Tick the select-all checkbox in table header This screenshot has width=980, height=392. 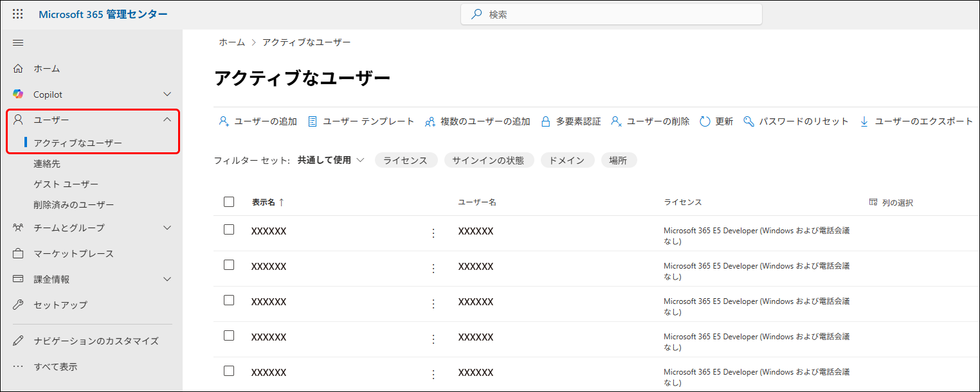pos(229,202)
